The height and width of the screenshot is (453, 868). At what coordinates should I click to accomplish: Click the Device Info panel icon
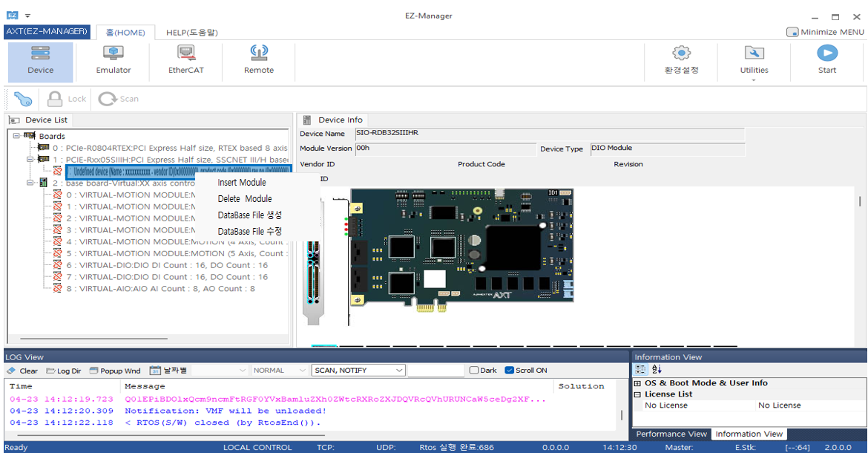pos(307,120)
